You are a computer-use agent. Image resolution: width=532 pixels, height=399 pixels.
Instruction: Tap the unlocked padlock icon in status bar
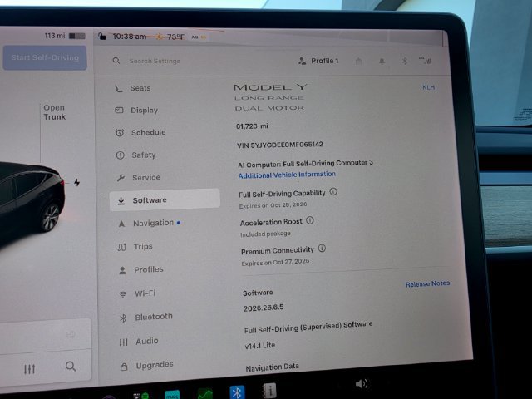102,36
